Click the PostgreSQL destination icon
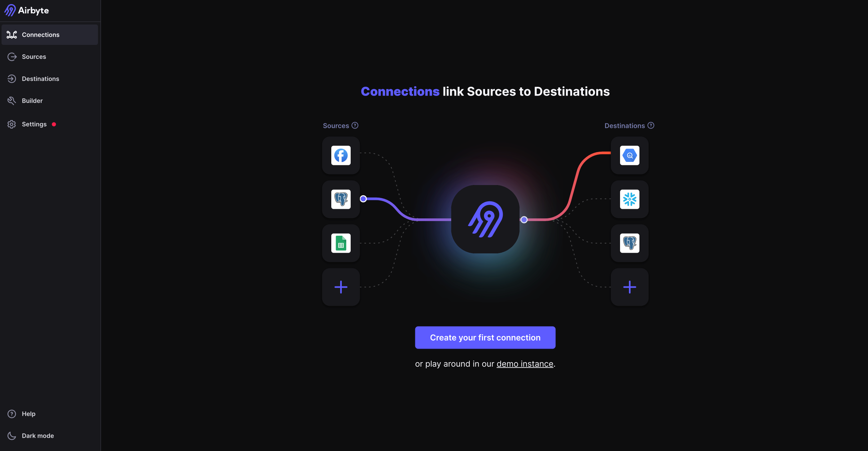Screen dimensions: 868x451 (630, 243)
